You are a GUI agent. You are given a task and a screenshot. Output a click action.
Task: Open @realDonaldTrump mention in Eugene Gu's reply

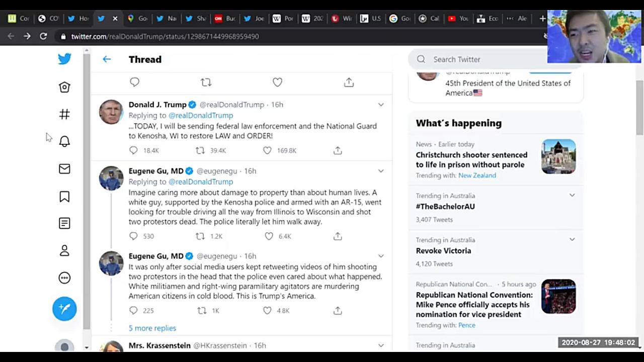click(x=201, y=182)
